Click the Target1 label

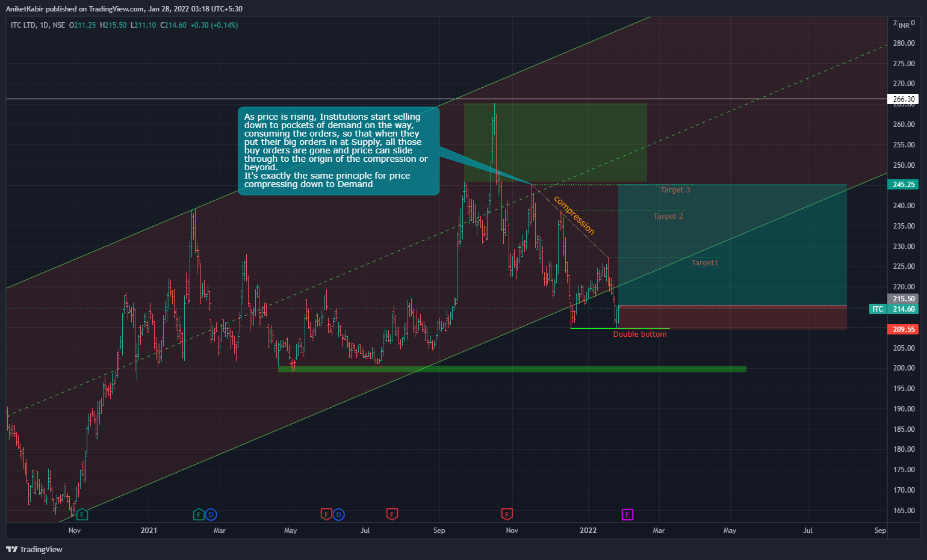(x=705, y=263)
